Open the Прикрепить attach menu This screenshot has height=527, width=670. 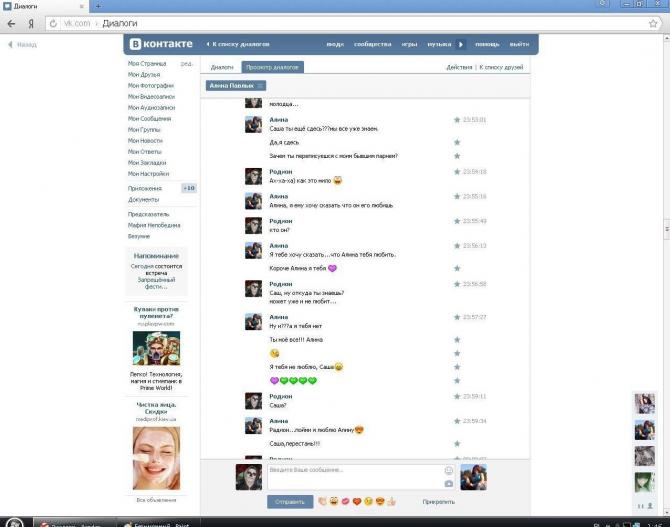tap(438, 501)
